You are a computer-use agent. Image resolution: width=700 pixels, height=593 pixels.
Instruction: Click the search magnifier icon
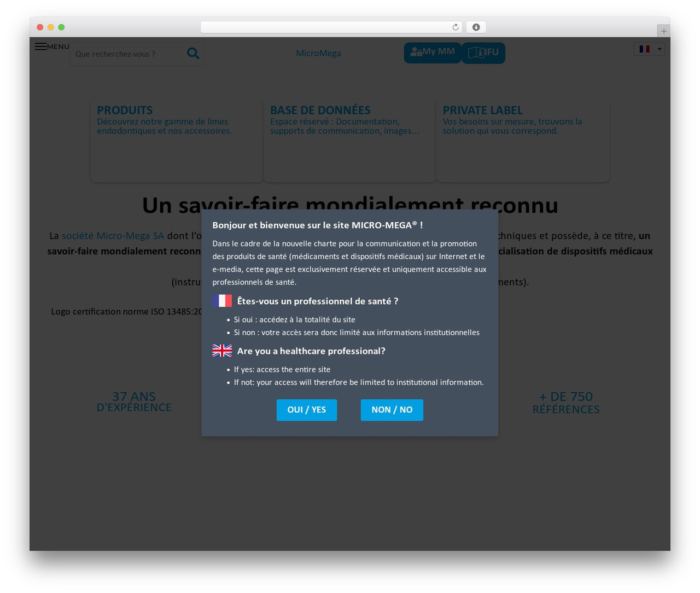click(x=193, y=53)
